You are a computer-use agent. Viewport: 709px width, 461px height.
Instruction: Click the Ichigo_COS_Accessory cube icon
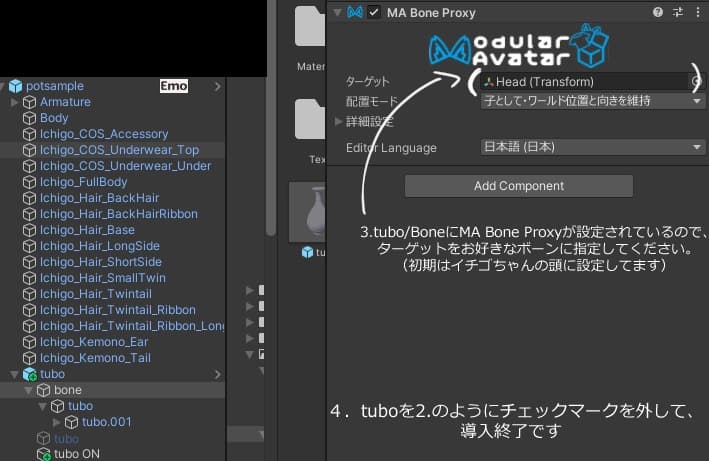[x=29, y=134]
